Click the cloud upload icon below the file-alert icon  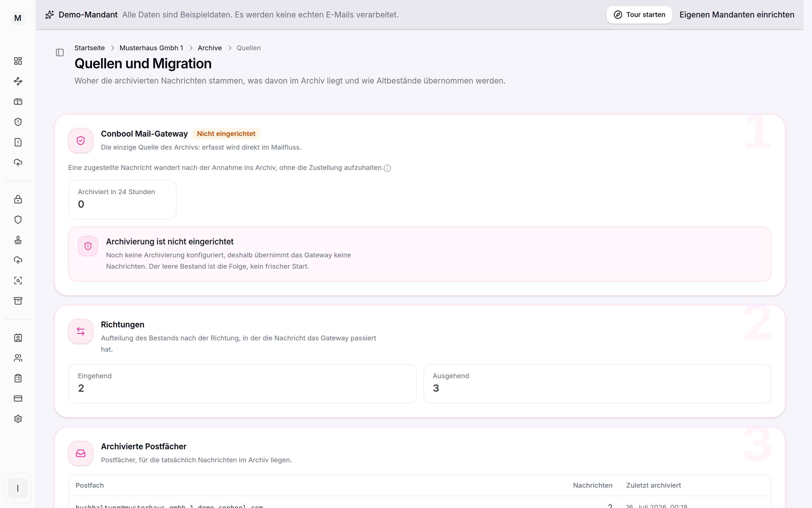(18, 163)
